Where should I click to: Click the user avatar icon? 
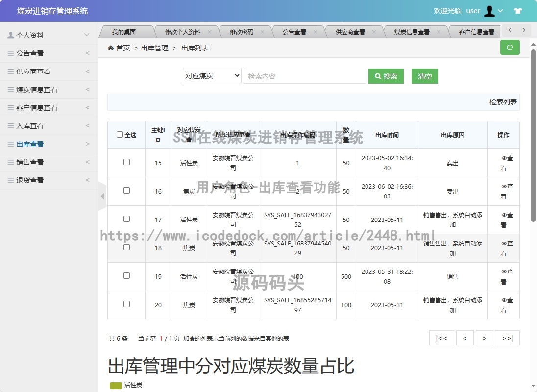coord(489,11)
